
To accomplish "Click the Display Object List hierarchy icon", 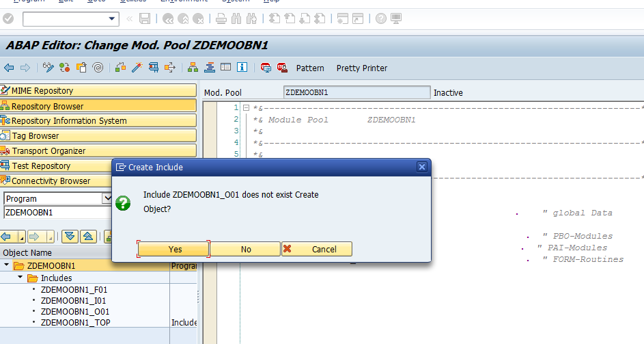I will click(x=193, y=68).
